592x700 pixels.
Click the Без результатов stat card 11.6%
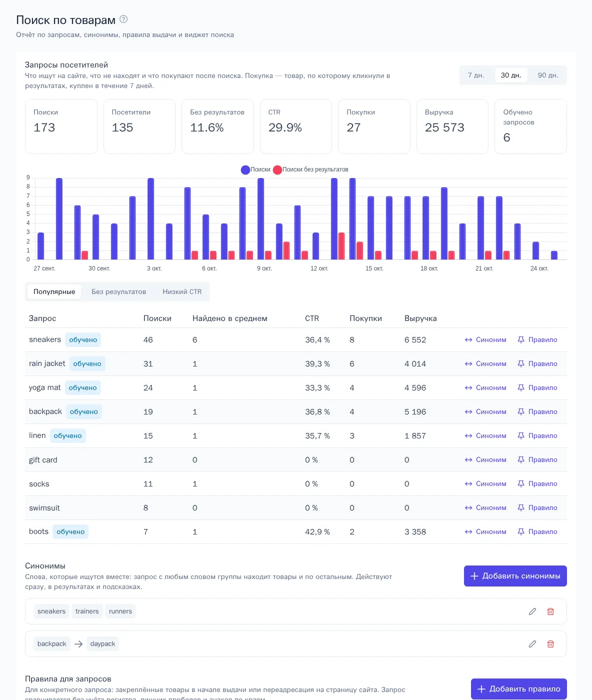click(217, 126)
